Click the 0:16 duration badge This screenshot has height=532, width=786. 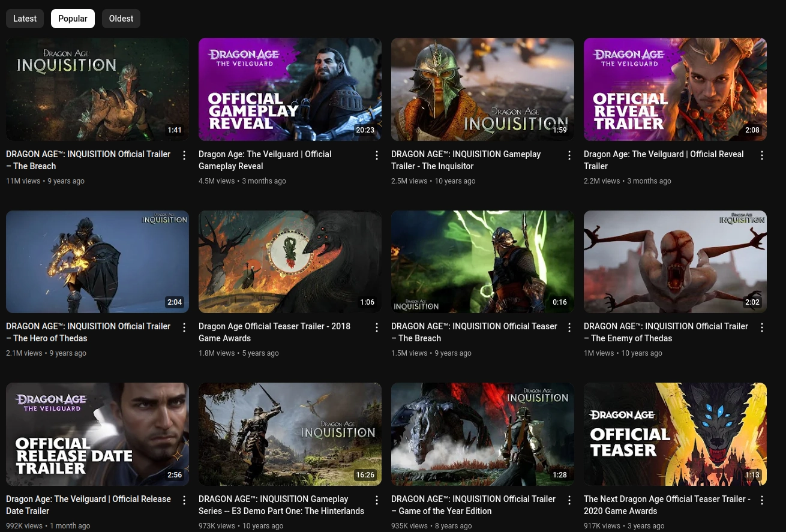[x=560, y=302]
